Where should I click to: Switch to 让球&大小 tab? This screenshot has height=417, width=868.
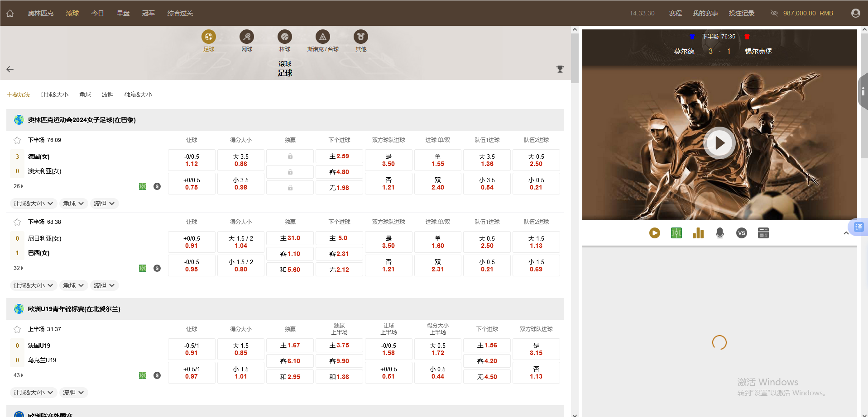point(54,95)
